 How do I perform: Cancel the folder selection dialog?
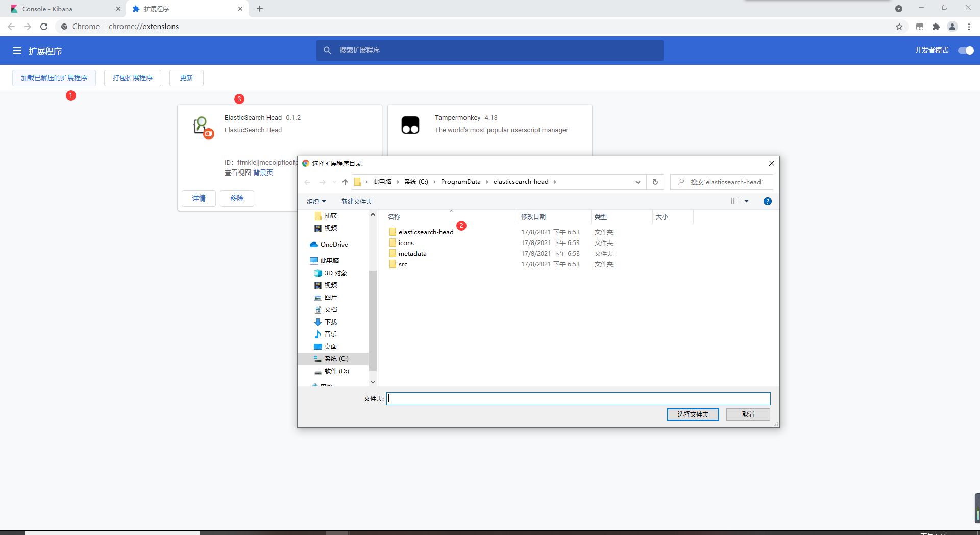coord(748,415)
